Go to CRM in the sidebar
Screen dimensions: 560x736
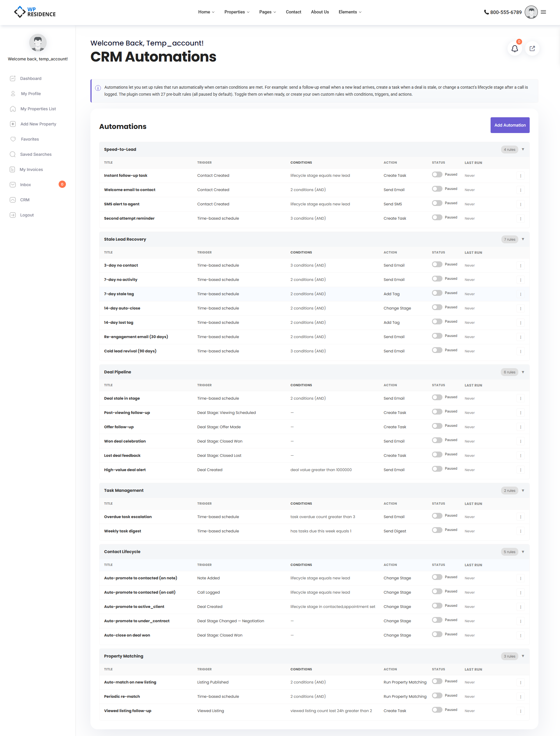click(25, 200)
